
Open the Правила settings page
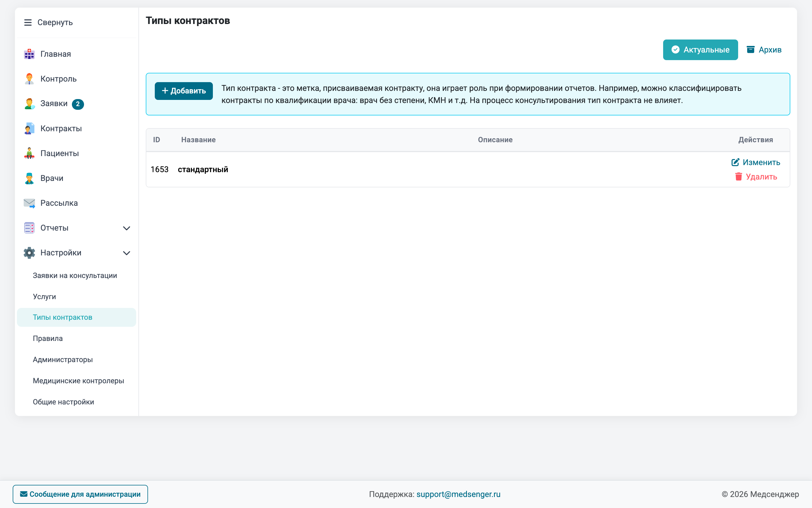click(x=76, y=338)
